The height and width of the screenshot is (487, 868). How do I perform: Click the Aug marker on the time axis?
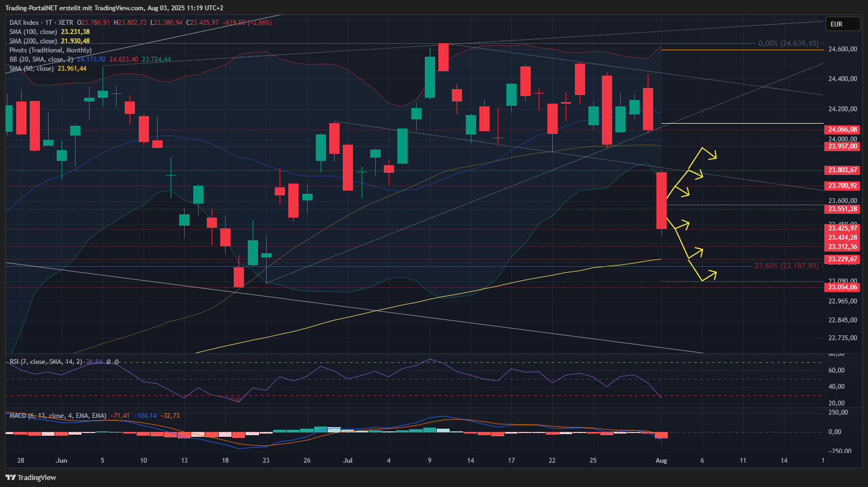click(x=661, y=461)
